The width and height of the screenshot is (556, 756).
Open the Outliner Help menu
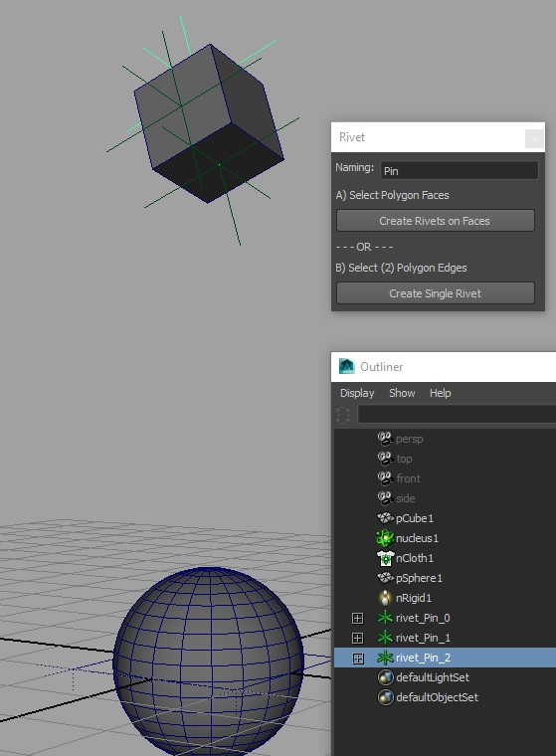441,393
